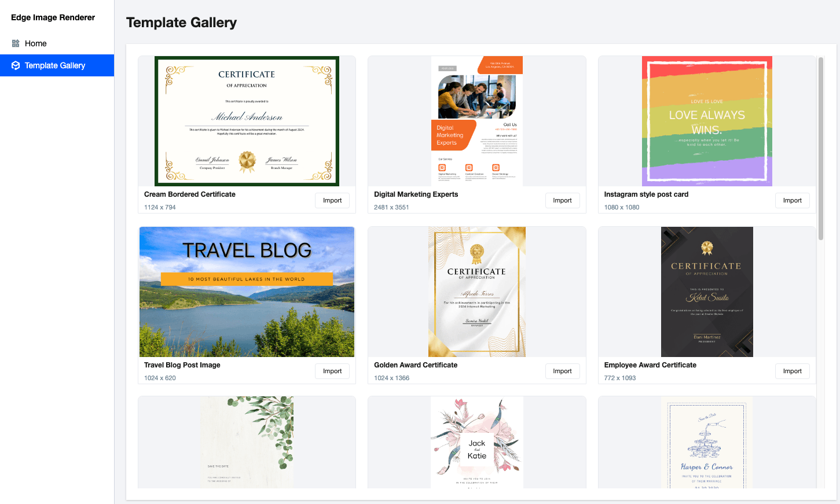Click the 'Employee Award Certificate' title text

pos(650,365)
